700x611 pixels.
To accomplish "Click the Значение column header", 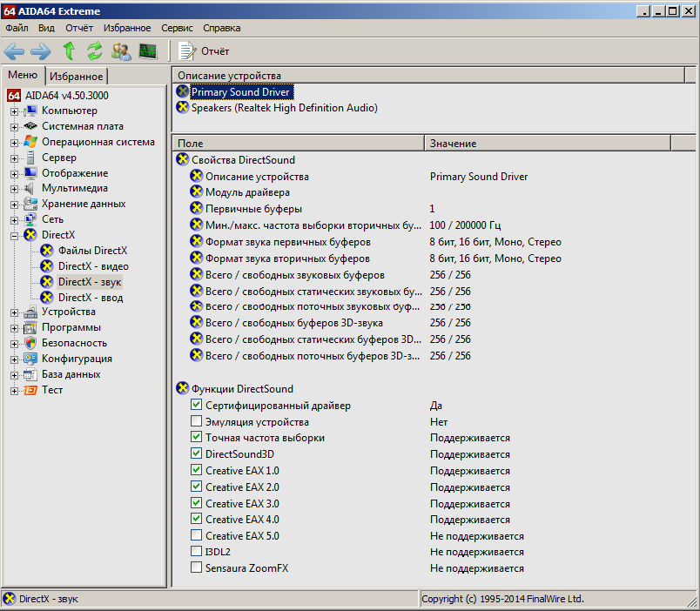I will (453, 143).
